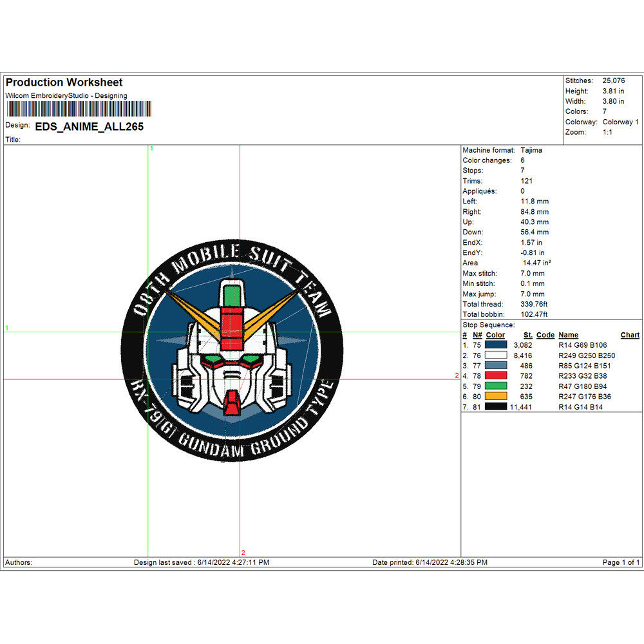Pick the red swatch for stop 78

[x=497, y=376]
